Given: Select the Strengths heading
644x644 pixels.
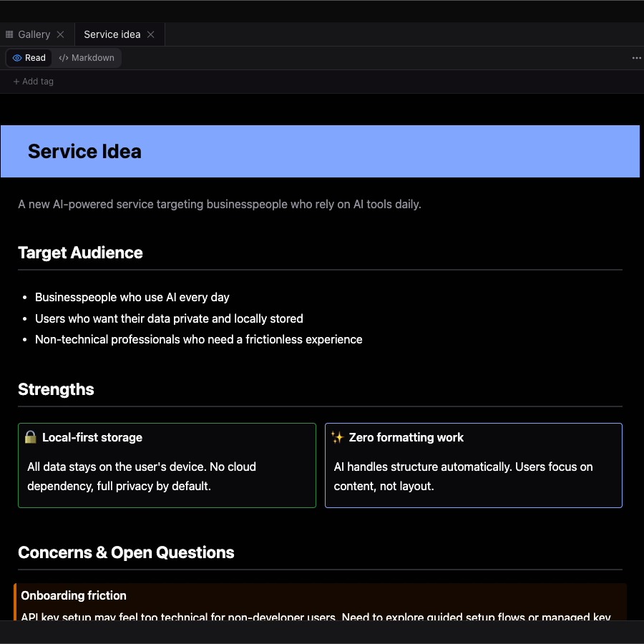Looking at the screenshot, I should [57, 389].
